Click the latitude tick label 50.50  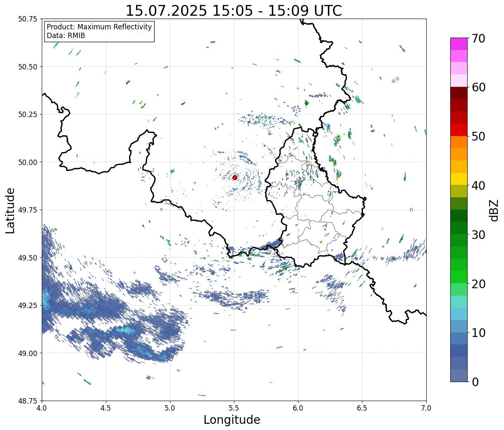pos(28,67)
